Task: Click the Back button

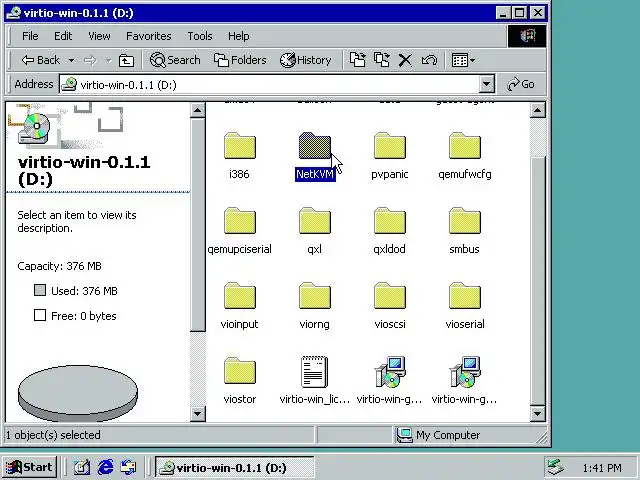Action: [41, 60]
